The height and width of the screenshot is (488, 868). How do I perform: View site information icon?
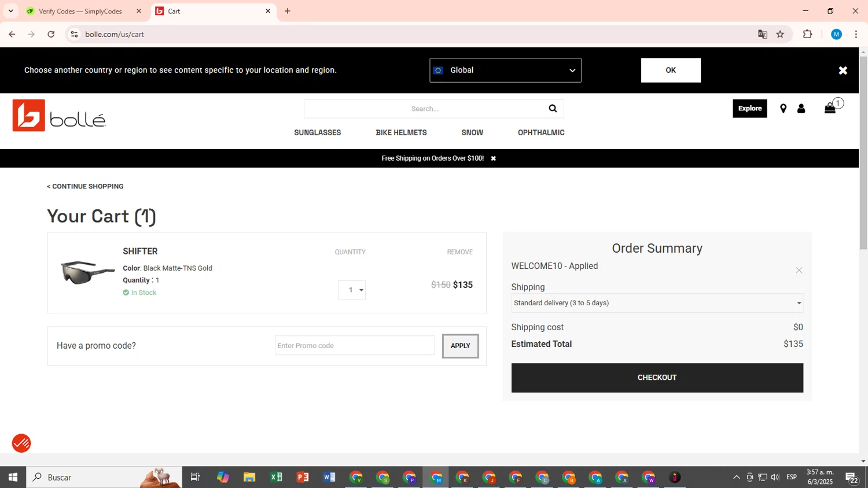pyautogui.click(x=74, y=34)
